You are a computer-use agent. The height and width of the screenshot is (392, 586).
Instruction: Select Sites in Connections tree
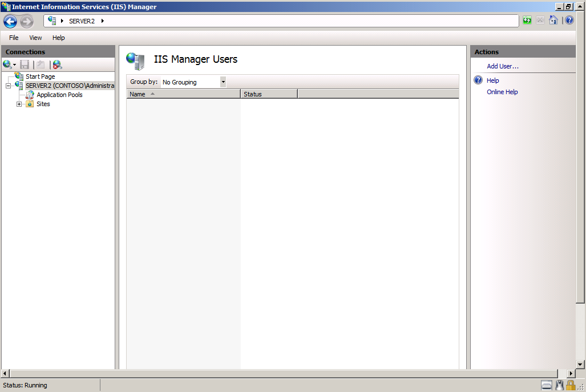(x=43, y=104)
